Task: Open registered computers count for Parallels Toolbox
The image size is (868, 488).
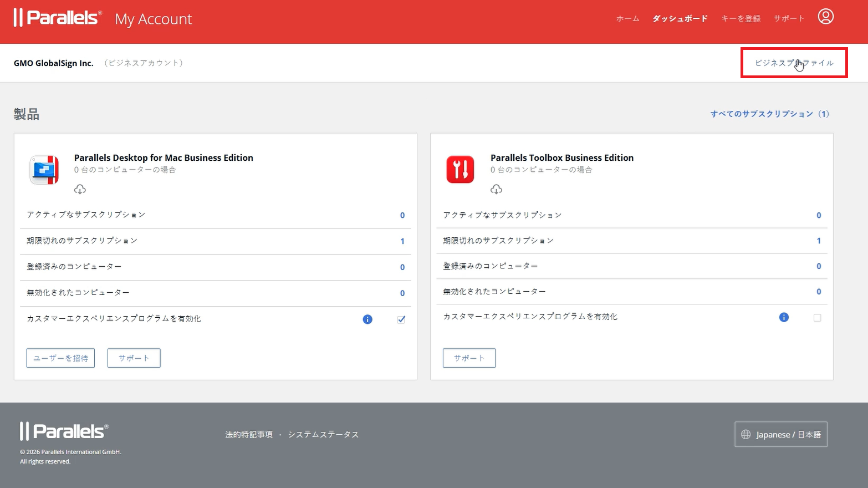Action: click(x=819, y=266)
